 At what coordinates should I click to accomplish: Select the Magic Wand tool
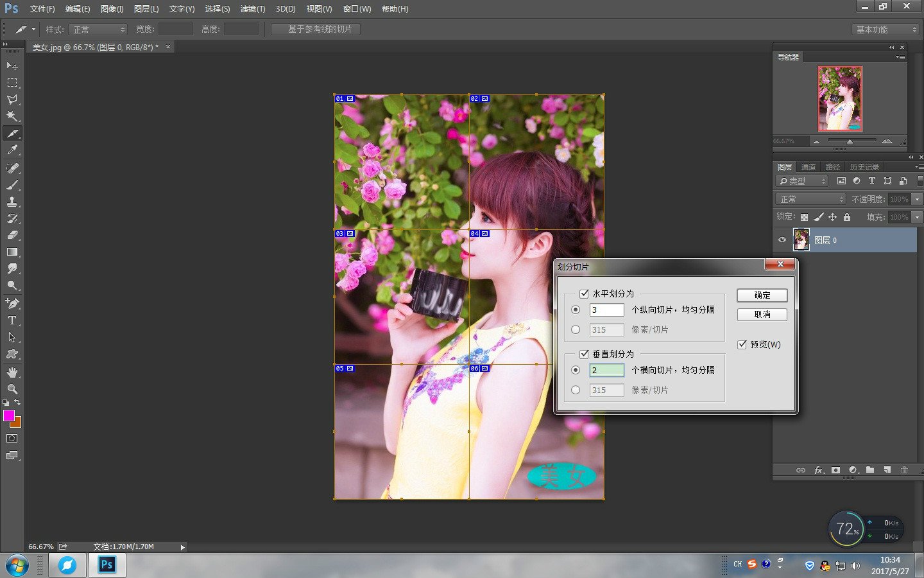tap(12, 116)
